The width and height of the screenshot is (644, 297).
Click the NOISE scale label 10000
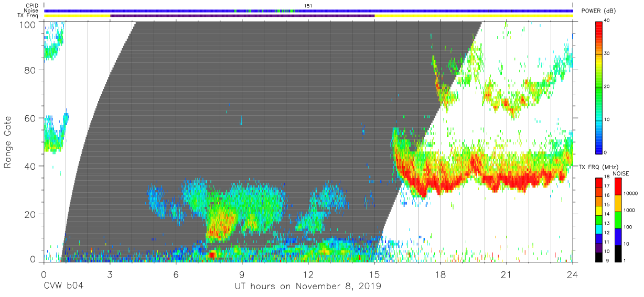(630, 194)
